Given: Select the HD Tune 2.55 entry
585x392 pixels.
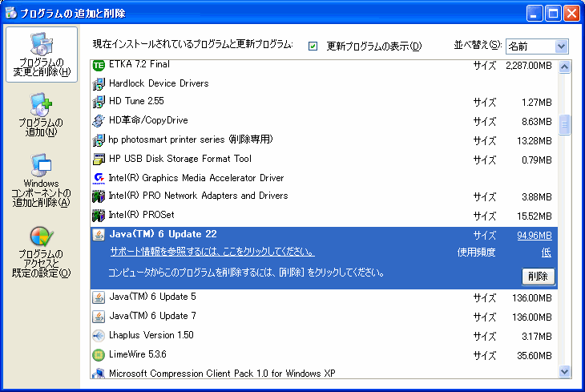Looking at the screenshot, I should click(x=324, y=102).
